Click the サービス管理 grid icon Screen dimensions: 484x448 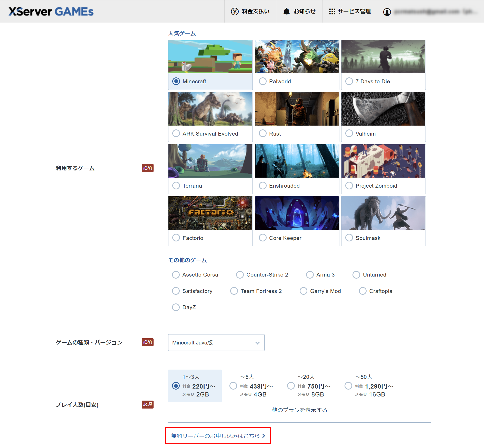332,11
